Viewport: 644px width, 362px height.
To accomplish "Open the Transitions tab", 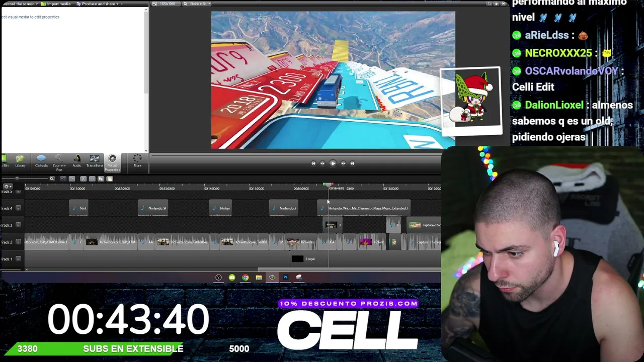I will (94, 161).
